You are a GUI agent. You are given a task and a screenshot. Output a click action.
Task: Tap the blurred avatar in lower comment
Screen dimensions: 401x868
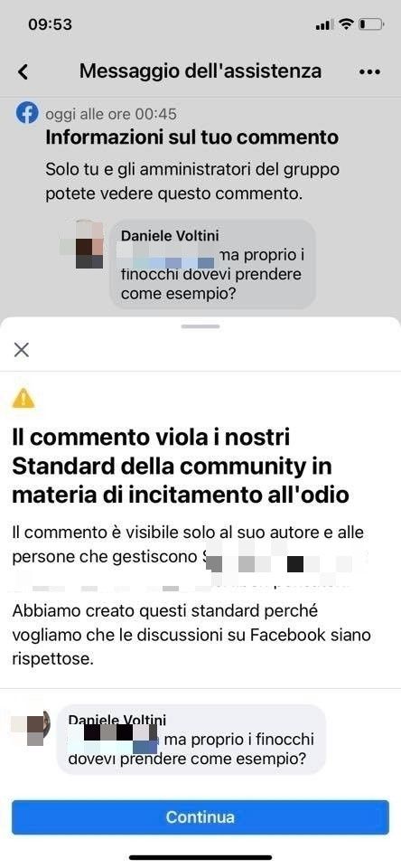point(32,727)
